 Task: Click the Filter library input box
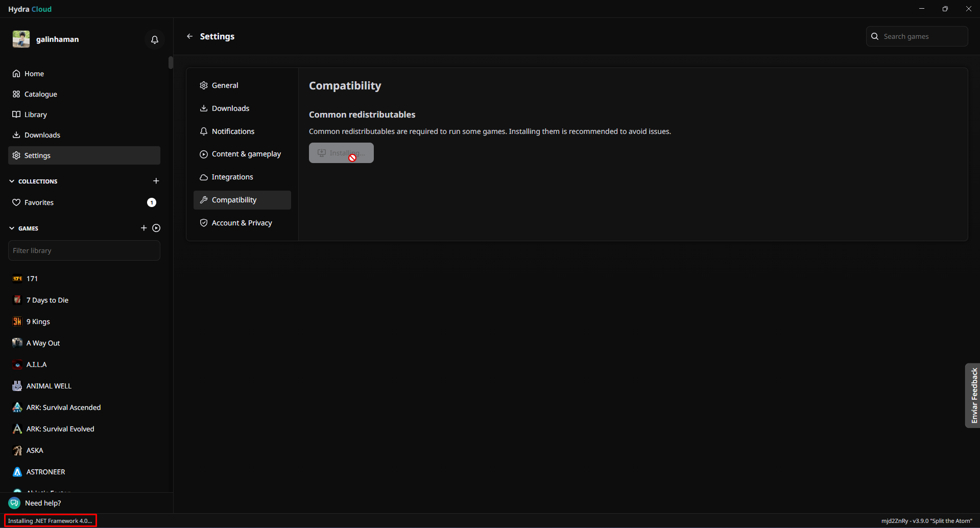[x=84, y=250]
